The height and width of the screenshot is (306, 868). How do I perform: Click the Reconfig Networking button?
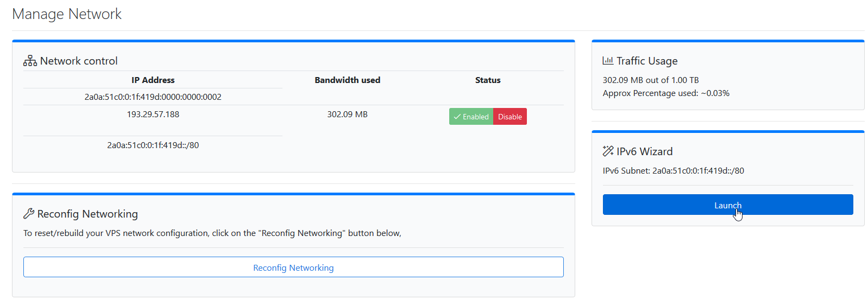[293, 267]
